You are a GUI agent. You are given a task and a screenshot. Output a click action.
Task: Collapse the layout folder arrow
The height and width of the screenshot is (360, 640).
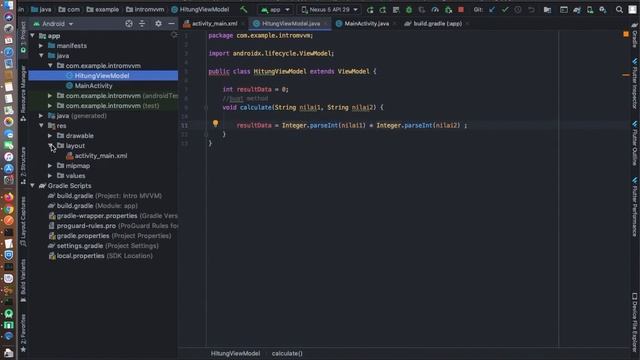(50, 146)
